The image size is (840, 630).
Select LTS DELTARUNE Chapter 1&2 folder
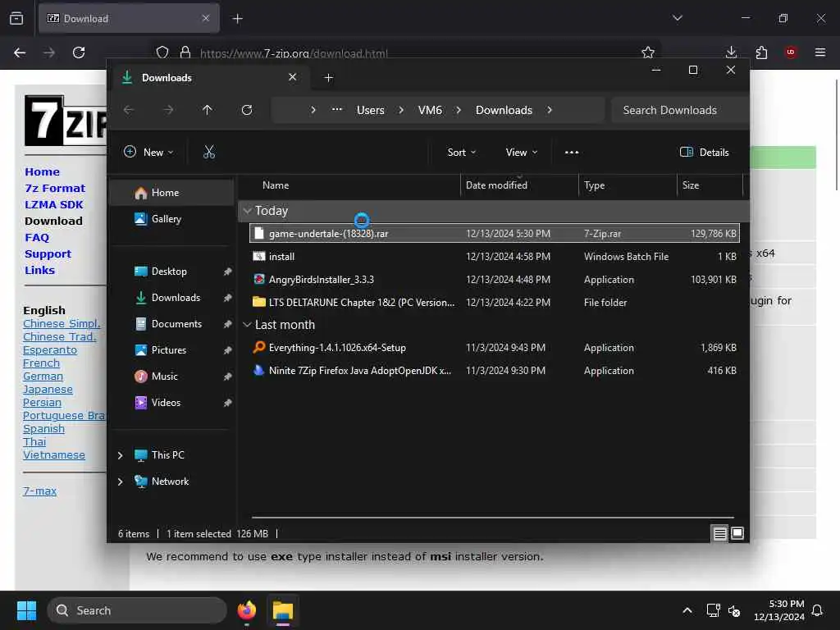(x=494, y=302)
